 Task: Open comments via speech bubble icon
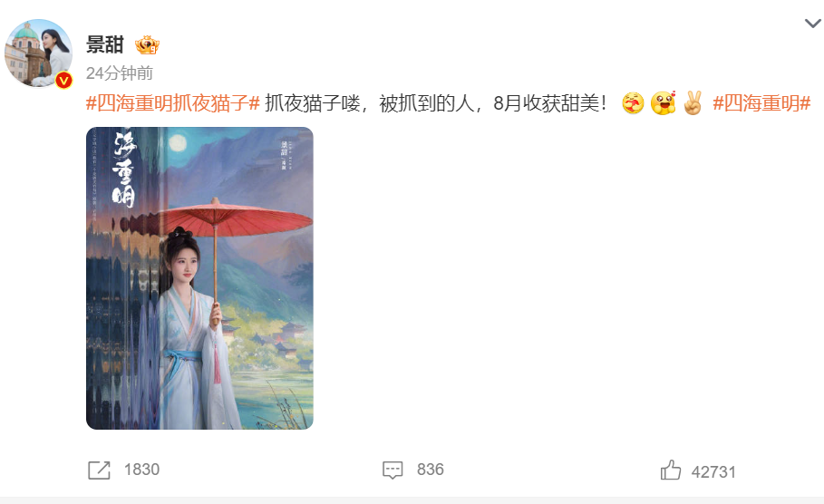393,470
